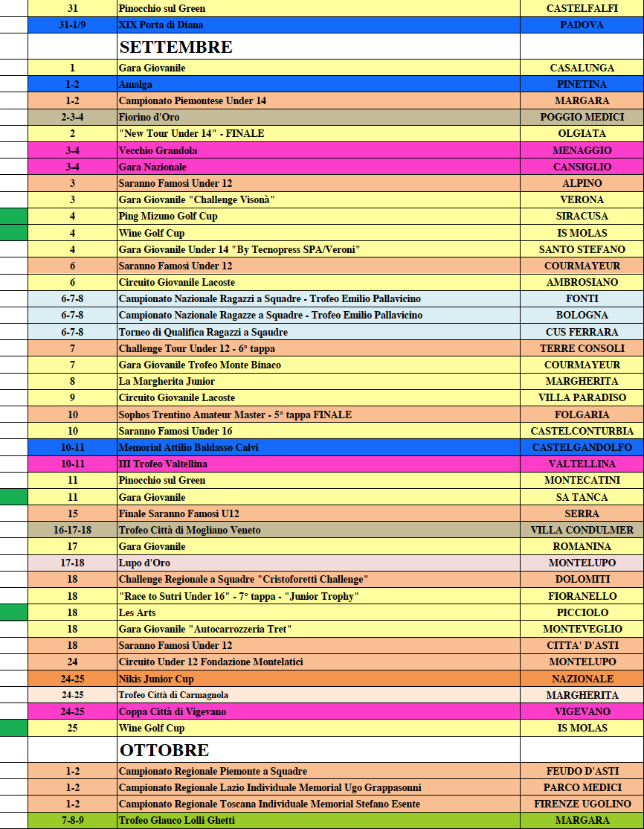The width and height of the screenshot is (644, 829).
Task: Click the CASTELGANDOLFO location cell
Action: (x=582, y=447)
